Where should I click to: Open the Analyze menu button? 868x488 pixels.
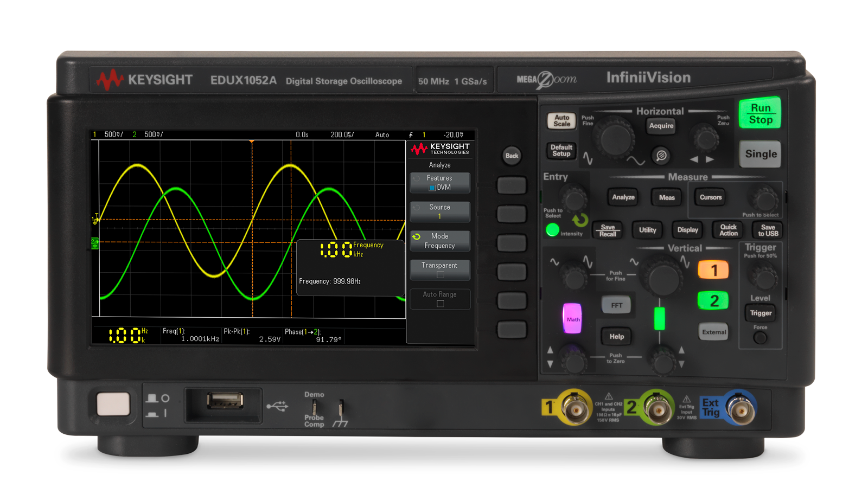coord(623,197)
